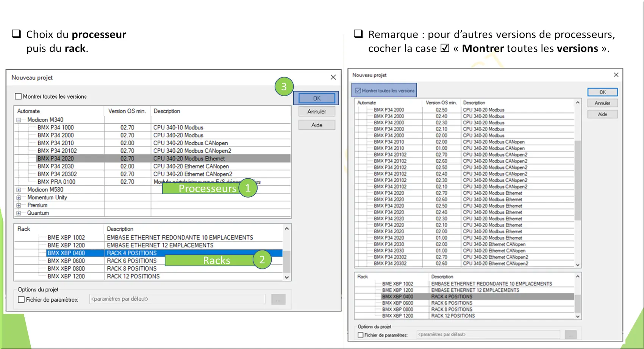The width and height of the screenshot is (644, 349).
Task: Select Premium family label
Action: (x=37, y=205)
